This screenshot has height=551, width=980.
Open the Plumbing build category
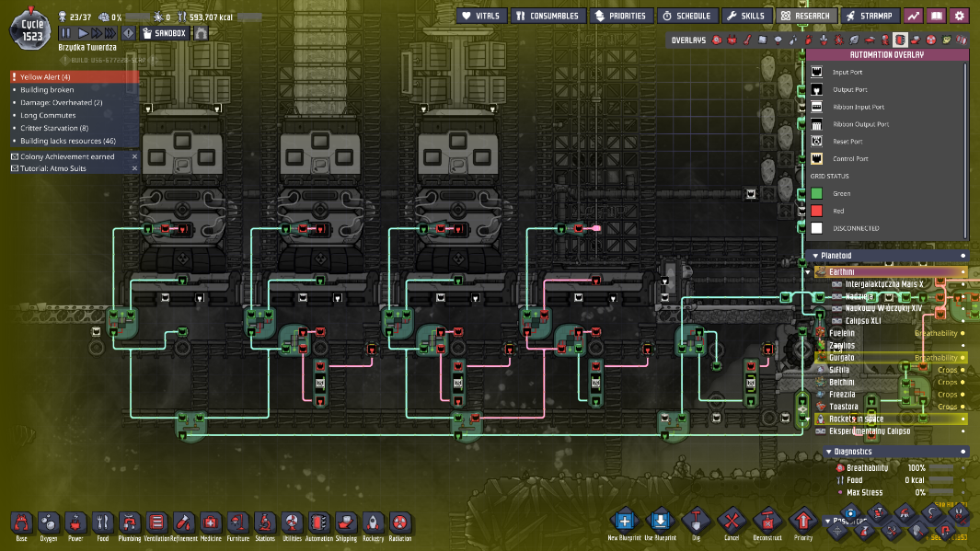pyautogui.click(x=130, y=526)
